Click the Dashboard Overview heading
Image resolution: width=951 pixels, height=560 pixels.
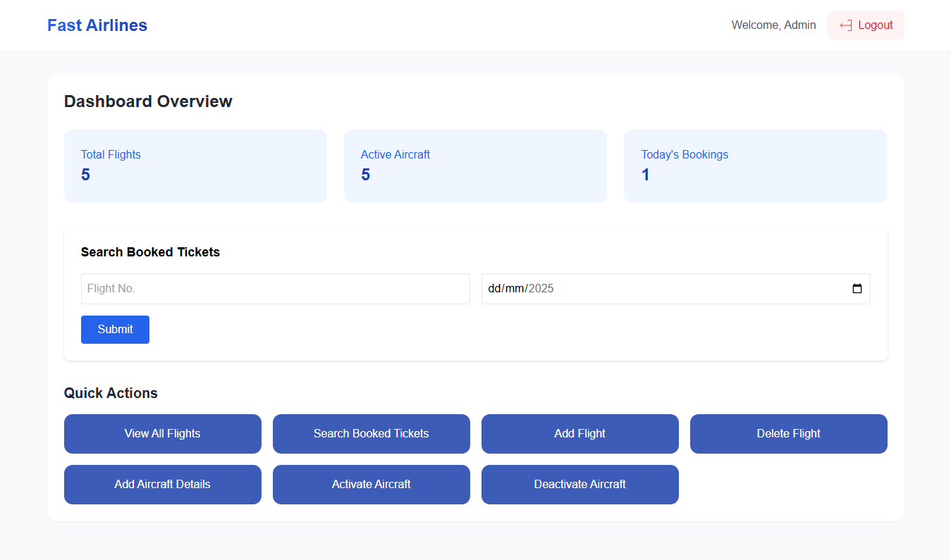coord(148,101)
